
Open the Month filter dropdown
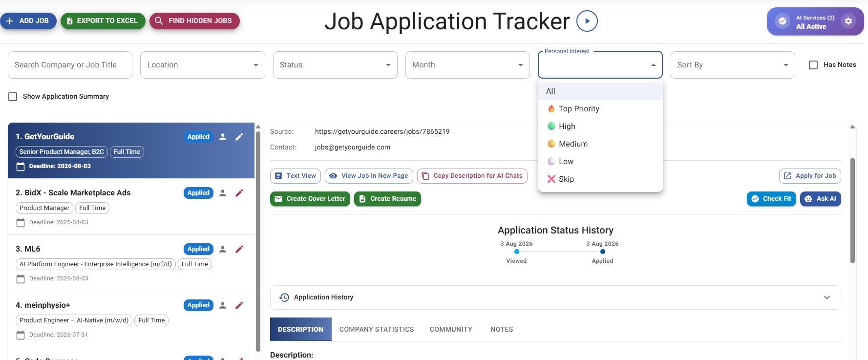[x=467, y=65]
